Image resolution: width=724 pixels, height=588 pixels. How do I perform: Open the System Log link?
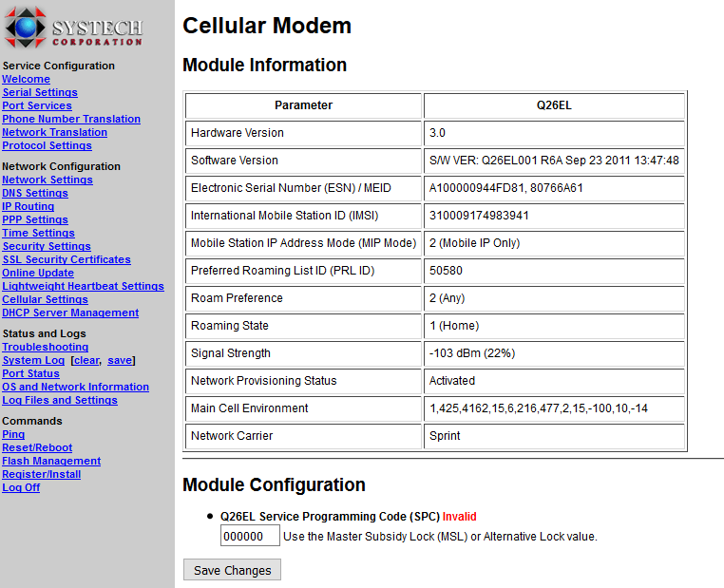pyautogui.click(x=33, y=360)
